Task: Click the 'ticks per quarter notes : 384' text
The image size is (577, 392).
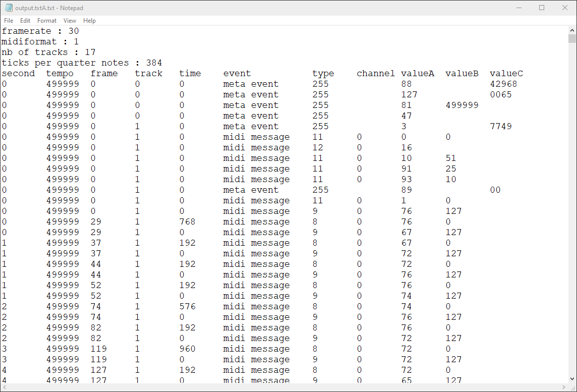Action: pyautogui.click(x=82, y=63)
